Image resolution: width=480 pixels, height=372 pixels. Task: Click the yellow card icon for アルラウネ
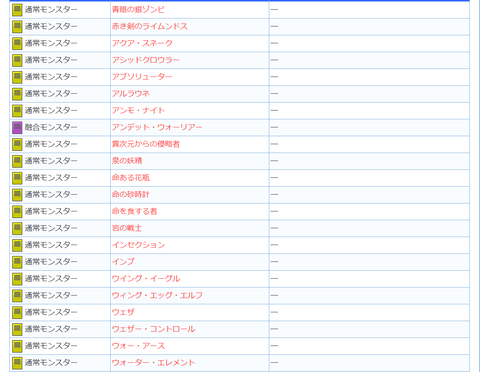coord(17,94)
